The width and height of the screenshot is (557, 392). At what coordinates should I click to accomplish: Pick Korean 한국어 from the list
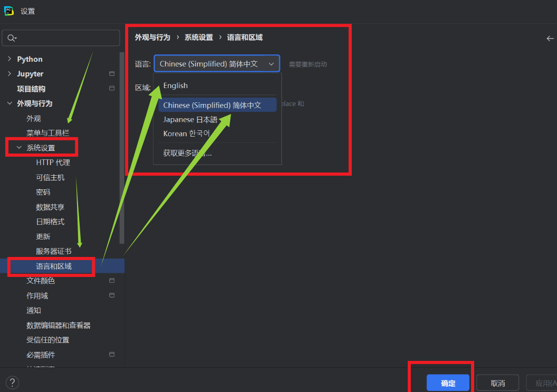(187, 133)
